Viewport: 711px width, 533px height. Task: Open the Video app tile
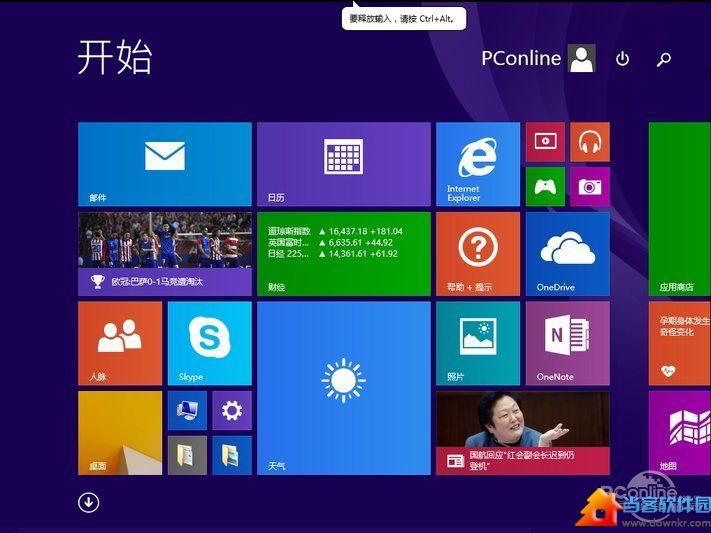pyautogui.click(x=545, y=142)
